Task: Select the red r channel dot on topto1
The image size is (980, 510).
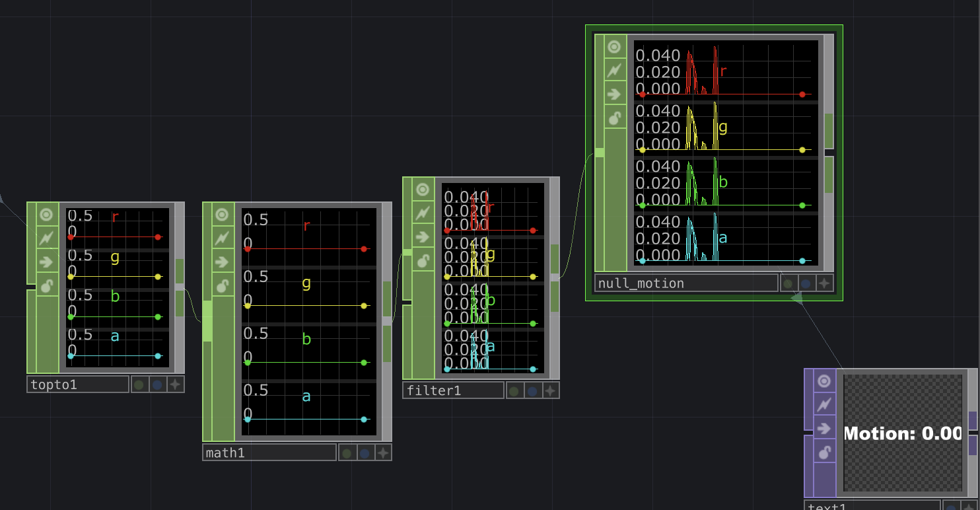Action: [158, 237]
